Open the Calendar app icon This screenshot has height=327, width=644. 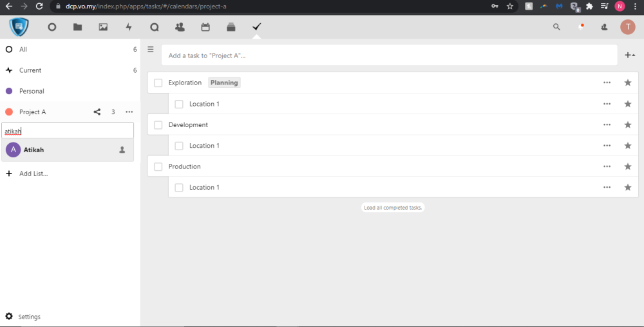pyautogui.click(x=205, y=27)
